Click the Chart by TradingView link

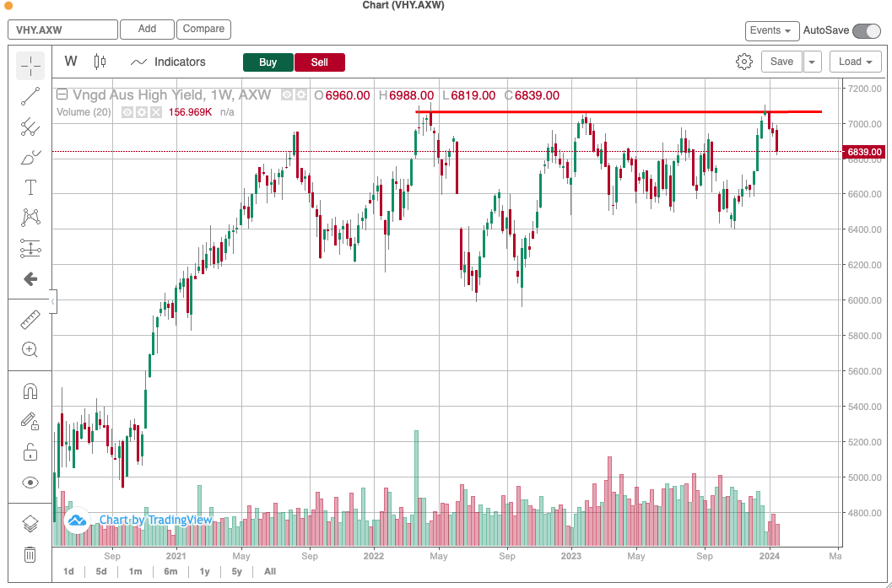pyautogui.click(x=156, y=520)
